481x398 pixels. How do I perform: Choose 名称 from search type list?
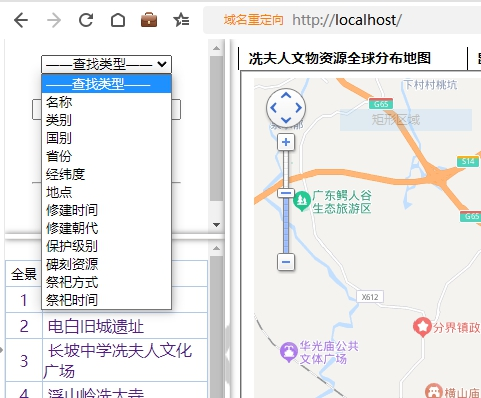[106, 102]
